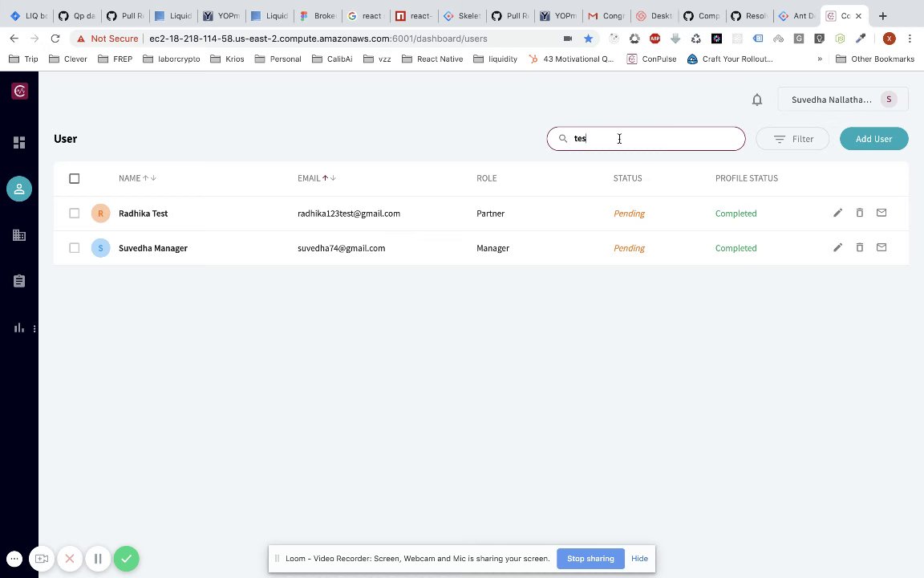The image size is (924, 578).
Task: Sort by NAME column arrows
Action: (149, 178)
